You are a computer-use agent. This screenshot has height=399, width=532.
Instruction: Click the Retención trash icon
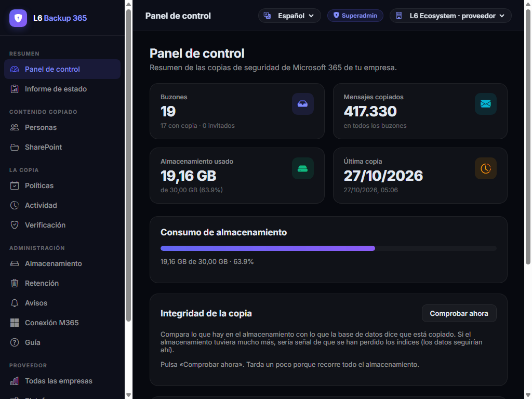pyautogui.click(x=15, y=283)
